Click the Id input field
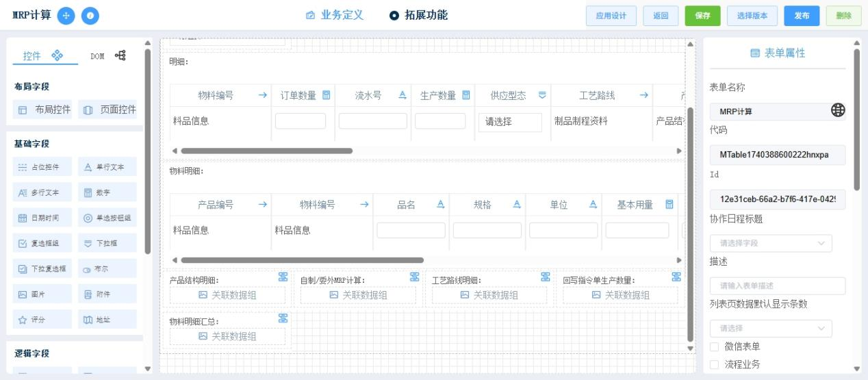The image size is (868, 380). (x=778, y=199)
